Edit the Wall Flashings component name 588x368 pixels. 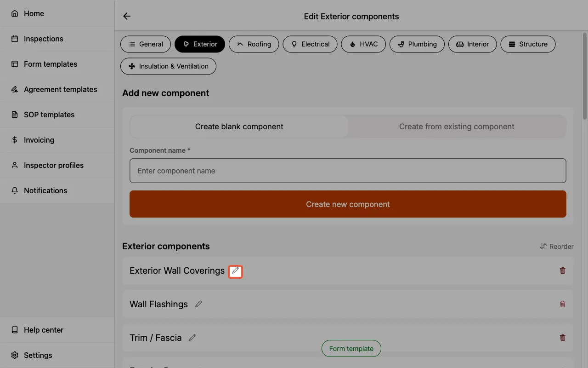pos(198,304)
